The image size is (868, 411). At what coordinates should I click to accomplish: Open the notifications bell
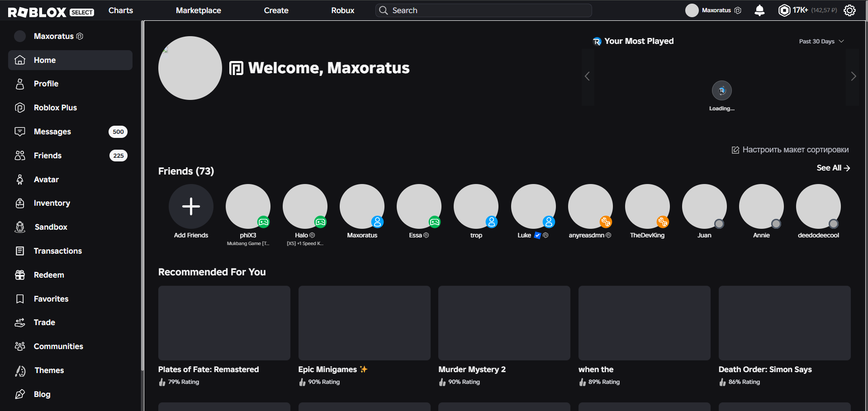tap(759, 10)
